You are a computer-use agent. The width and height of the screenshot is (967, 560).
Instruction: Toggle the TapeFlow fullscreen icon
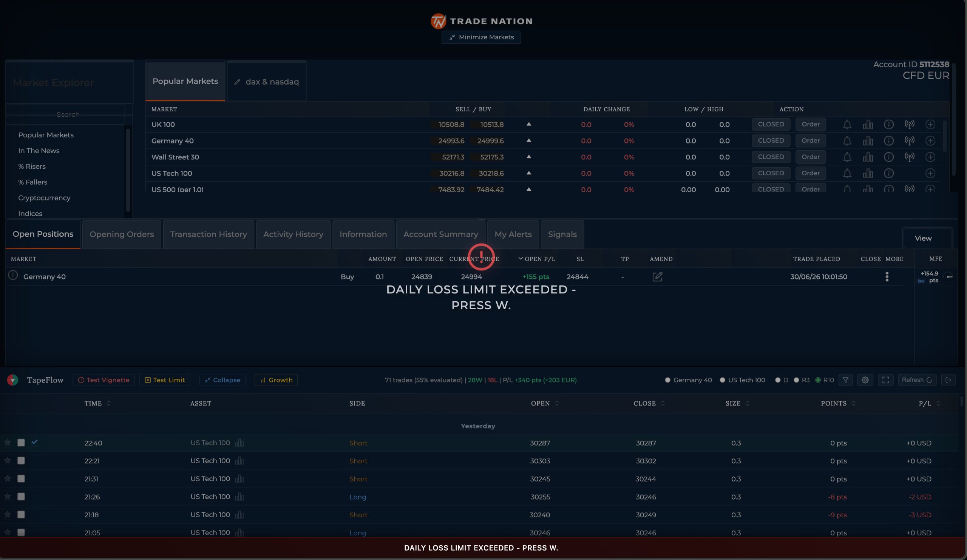885,380
